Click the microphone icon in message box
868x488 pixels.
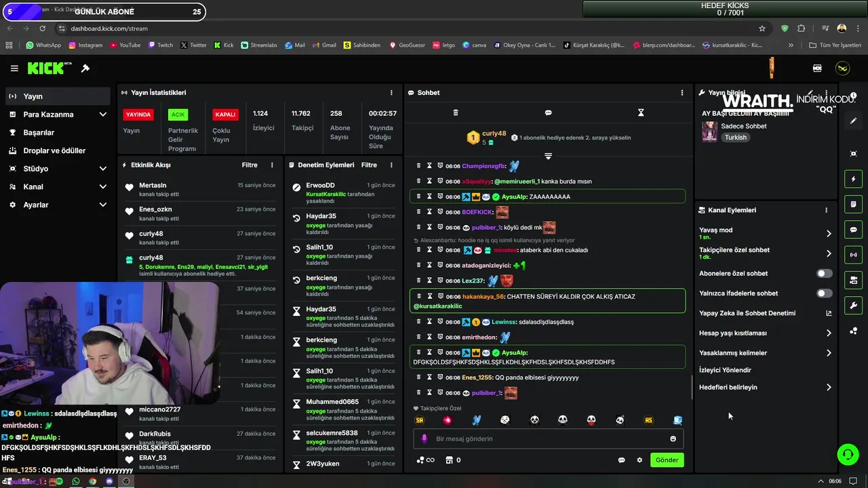coord(425,439)
